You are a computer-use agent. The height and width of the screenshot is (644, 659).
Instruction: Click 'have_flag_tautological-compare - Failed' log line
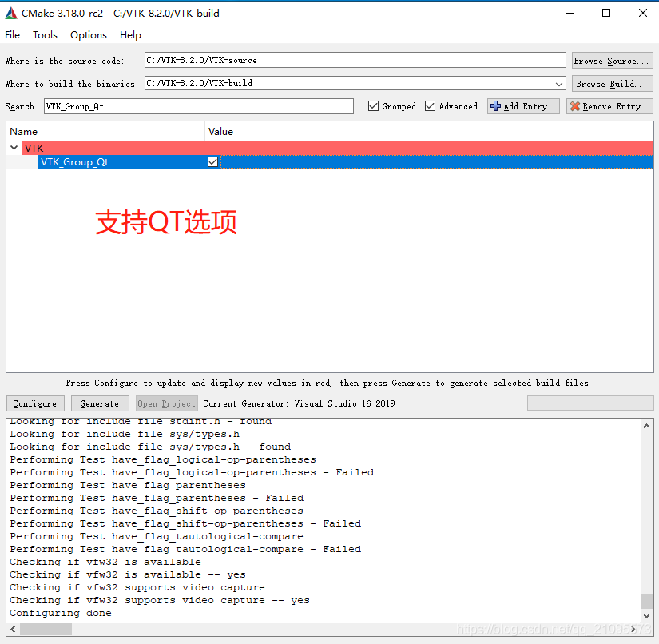[185, 549]
